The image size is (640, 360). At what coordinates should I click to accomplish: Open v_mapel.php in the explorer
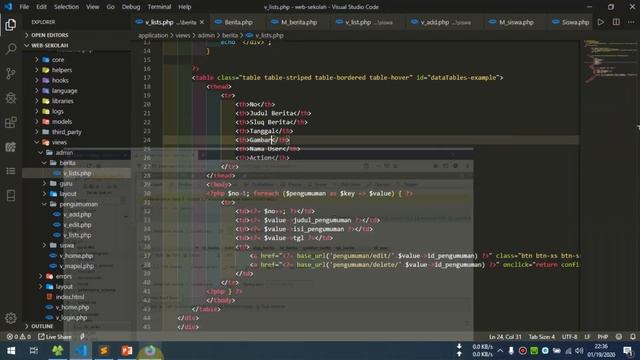(76, 266)
